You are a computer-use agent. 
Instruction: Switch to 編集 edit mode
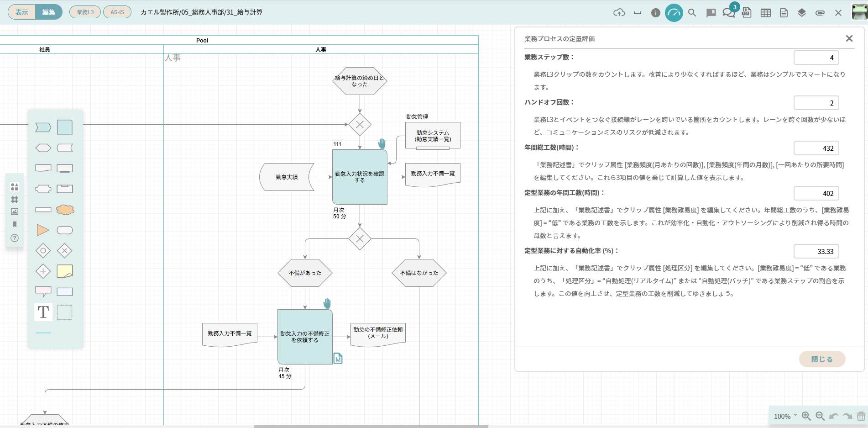tap(48, 12)
